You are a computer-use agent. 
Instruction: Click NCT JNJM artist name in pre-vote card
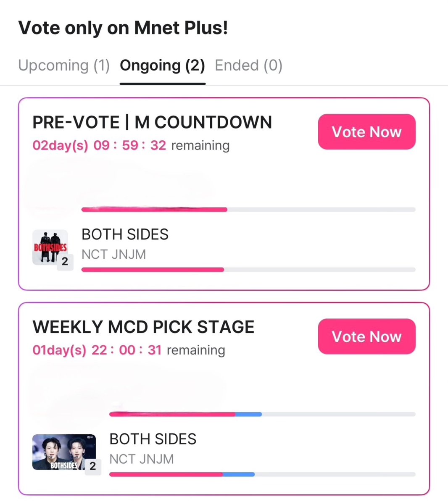(x=114, y=255)
